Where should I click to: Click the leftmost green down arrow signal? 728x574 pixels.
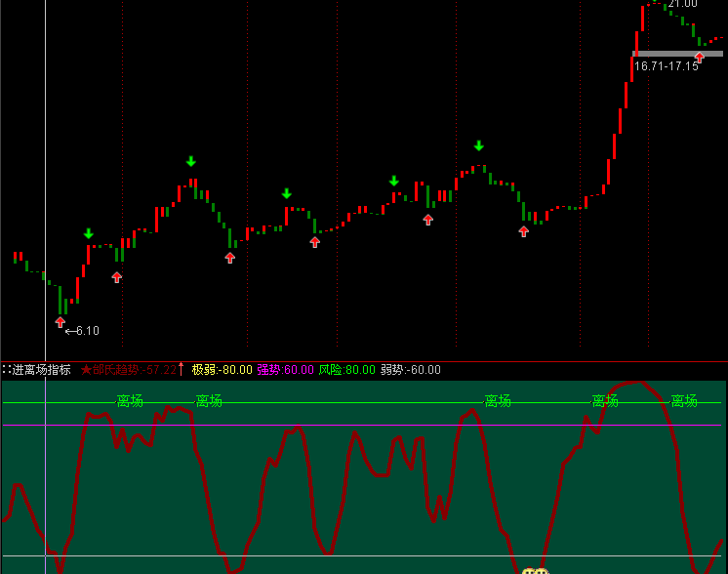click(x=89, y=233)
